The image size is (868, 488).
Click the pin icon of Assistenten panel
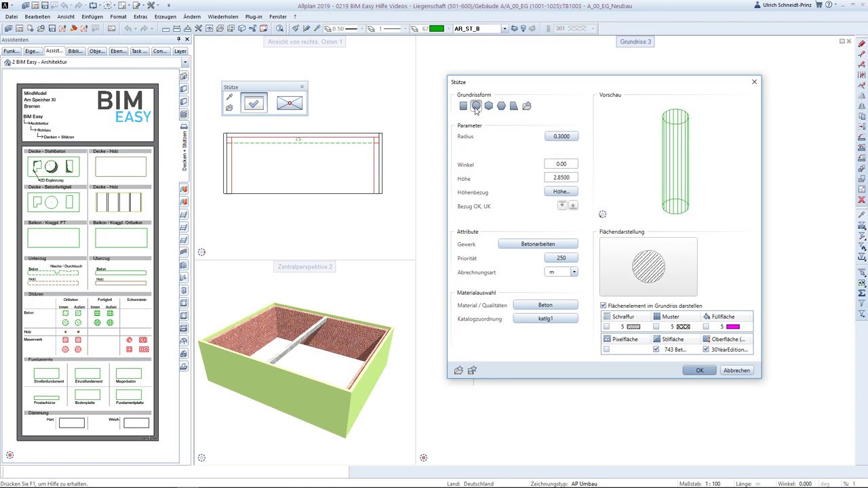(x=179, y=40)
